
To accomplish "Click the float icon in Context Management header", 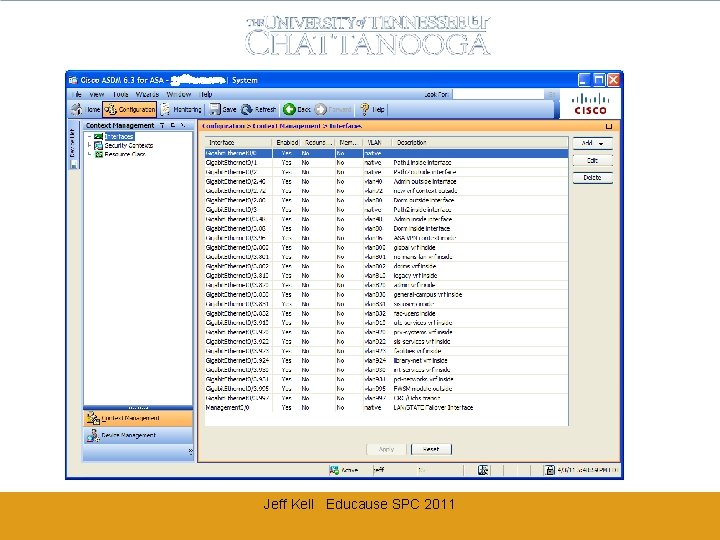I will pos(173,125).
